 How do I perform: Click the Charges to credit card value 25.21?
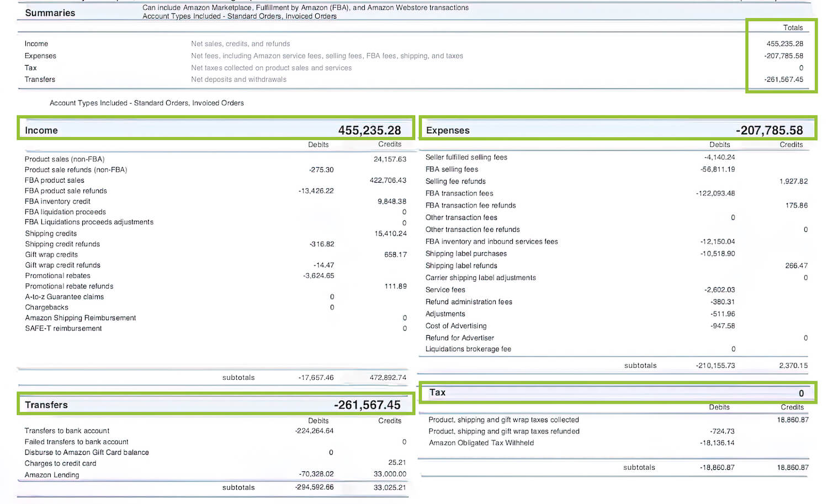tap(397, 463)
